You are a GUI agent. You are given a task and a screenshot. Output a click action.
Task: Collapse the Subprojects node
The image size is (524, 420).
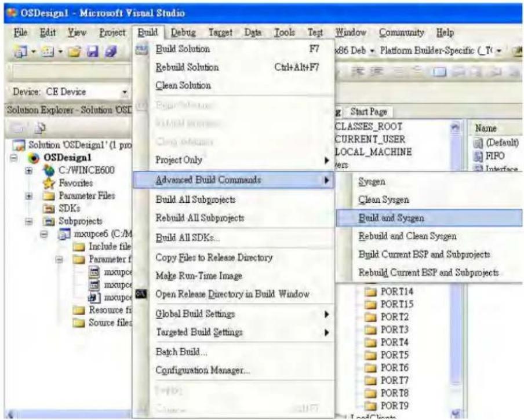[x=29, y=221]
